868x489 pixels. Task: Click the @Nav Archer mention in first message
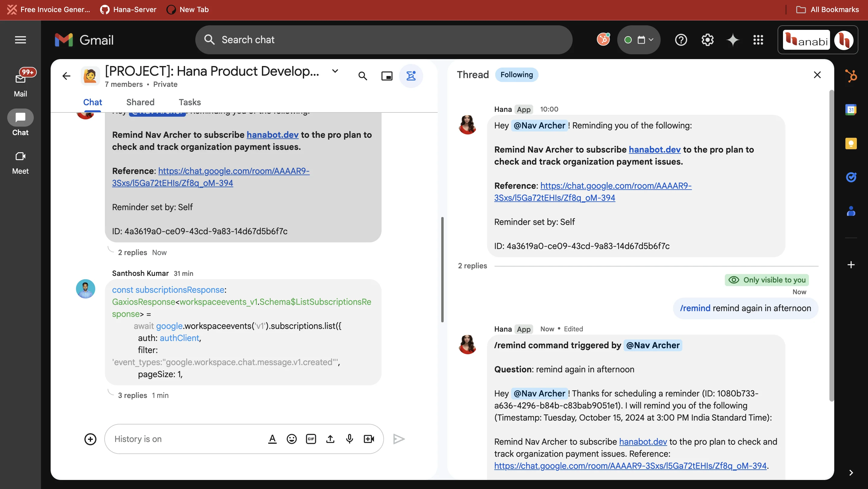539,126
